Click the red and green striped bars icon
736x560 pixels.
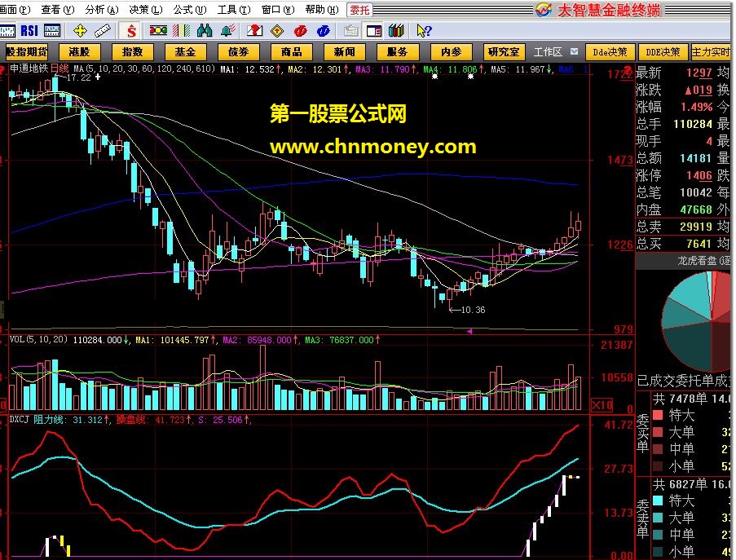(x=181, y=31)
